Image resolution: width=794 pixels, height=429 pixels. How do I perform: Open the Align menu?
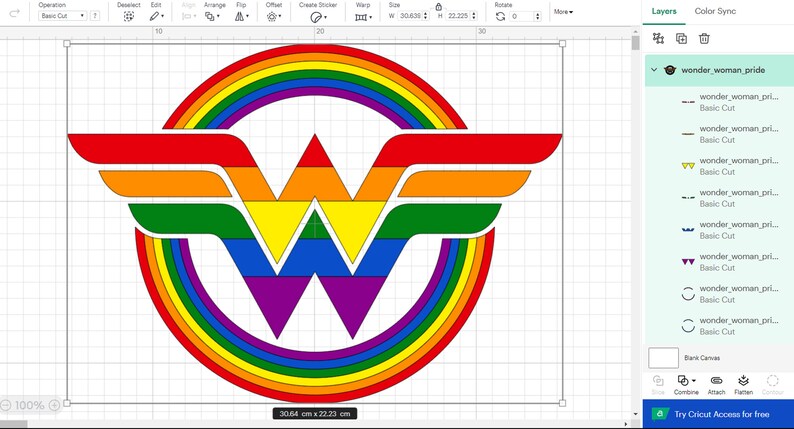[188, 16]
